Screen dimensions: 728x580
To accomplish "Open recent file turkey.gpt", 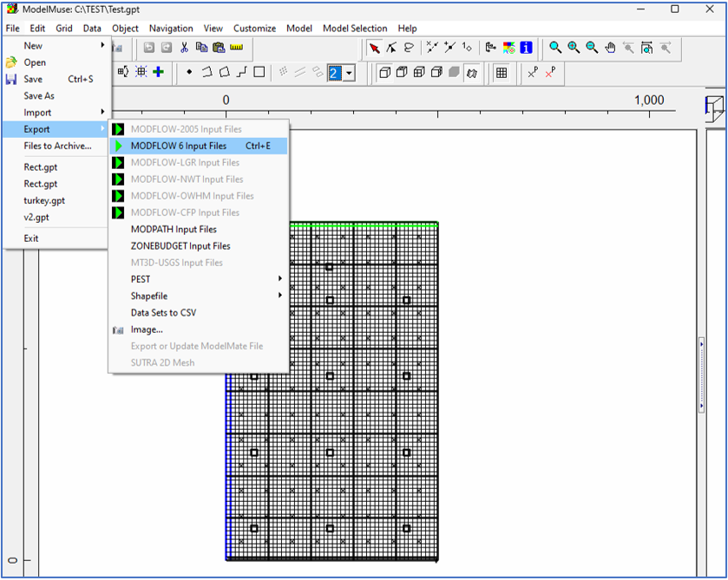I will pos(56,200).
